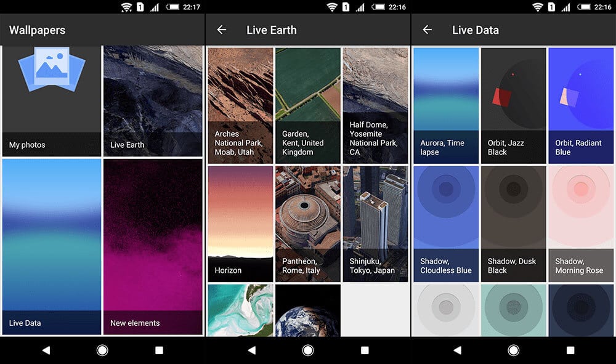Select the Shinjuku, Tokyo, Japan wallpaper
This screenshot has height=364, width=616.
coord(376,224)
